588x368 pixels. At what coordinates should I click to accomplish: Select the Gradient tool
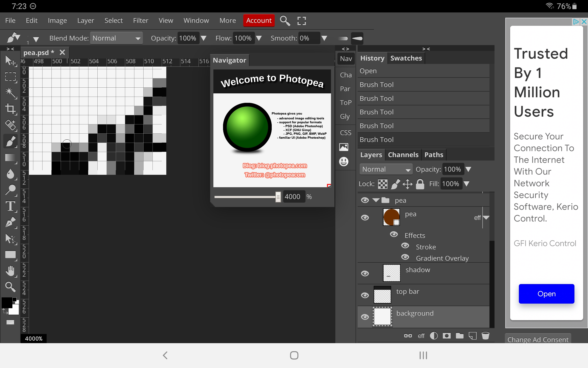point(11,158)
